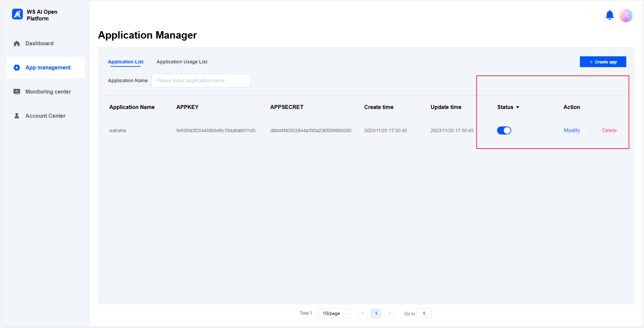
Task: Click the Update time column header
Action: [x=446, y=107]
